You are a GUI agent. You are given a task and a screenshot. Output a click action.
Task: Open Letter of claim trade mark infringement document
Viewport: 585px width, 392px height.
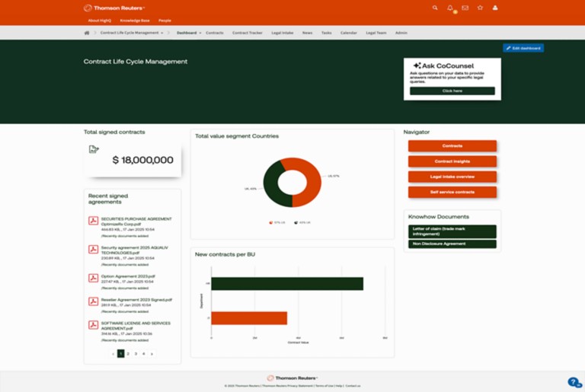[452, 231]
